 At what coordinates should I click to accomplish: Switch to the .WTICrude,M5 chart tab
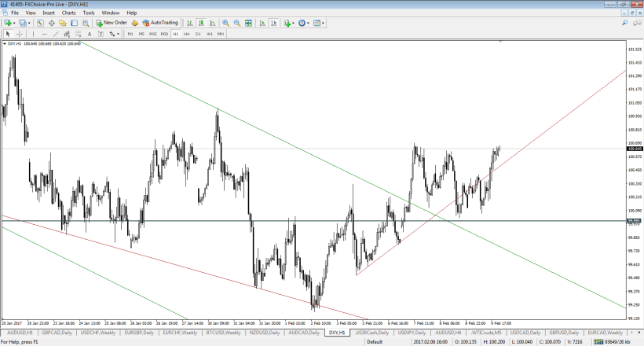pyautogui.click(x=486, y=333)
